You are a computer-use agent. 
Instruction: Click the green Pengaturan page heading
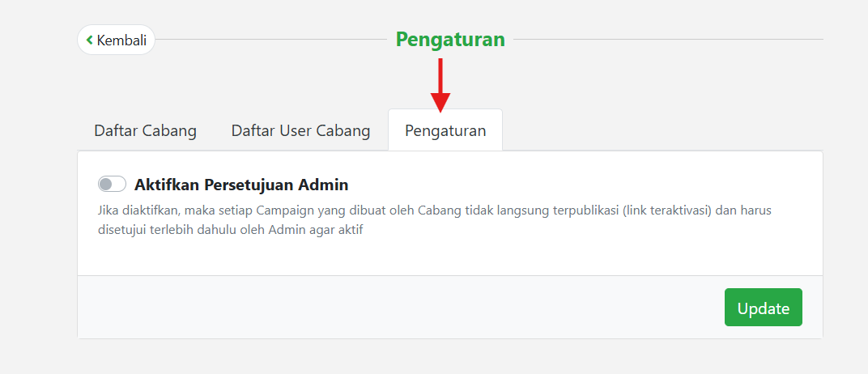pos(450,39)
